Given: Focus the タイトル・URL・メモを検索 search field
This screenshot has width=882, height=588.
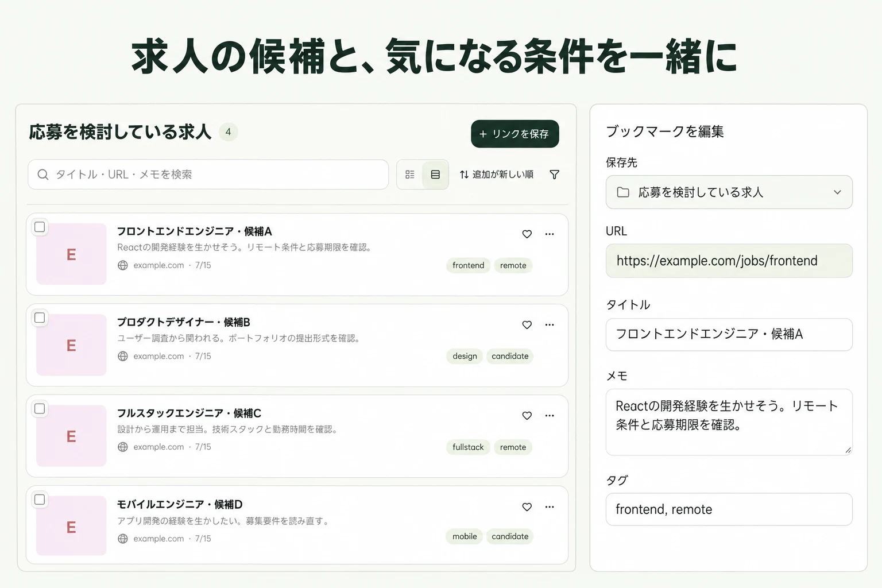Looking at the screenshot, I should pos(208,175).
